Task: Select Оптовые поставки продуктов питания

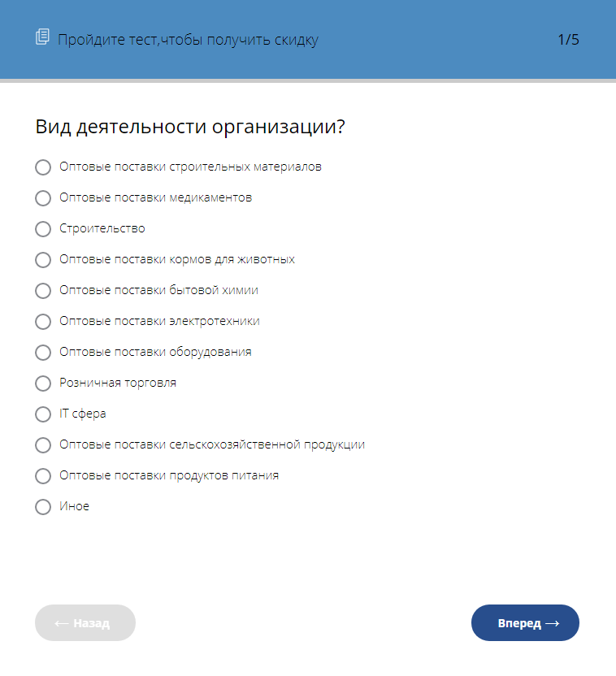Action: point(42,476)
